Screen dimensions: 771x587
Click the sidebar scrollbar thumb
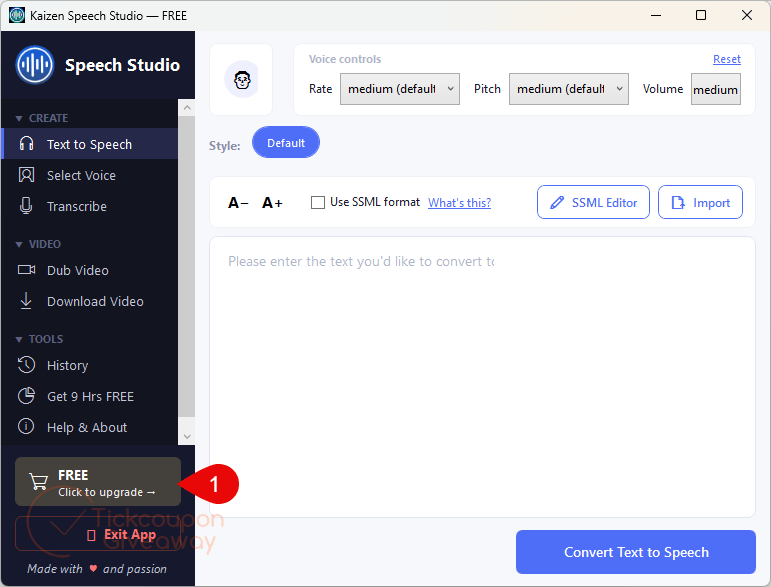[186, 266]
